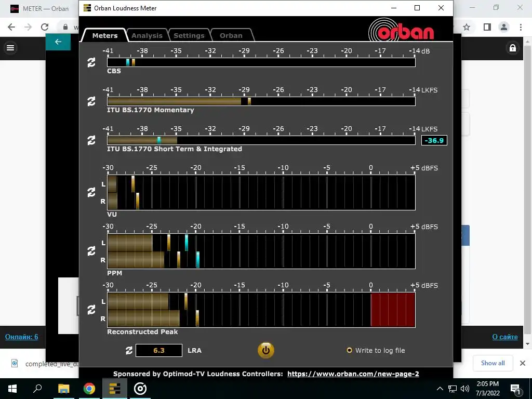Toggle Chrome side panel icon

coord(487,27)
